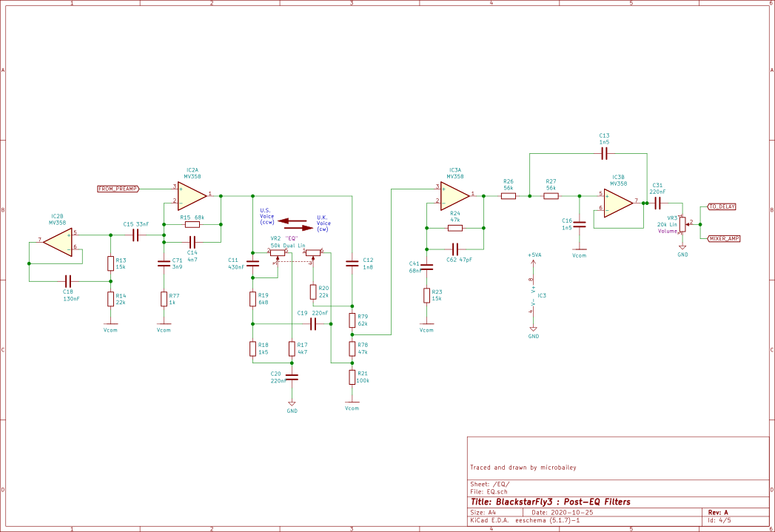Click the +5VA power symbol
This screenshot has width=775, height=532.
pyautogui.click(x=534, y=259)
